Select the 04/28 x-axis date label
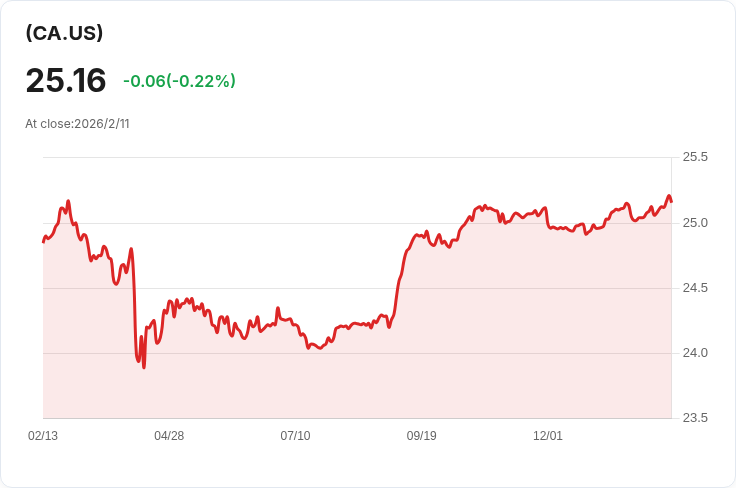 169,435
